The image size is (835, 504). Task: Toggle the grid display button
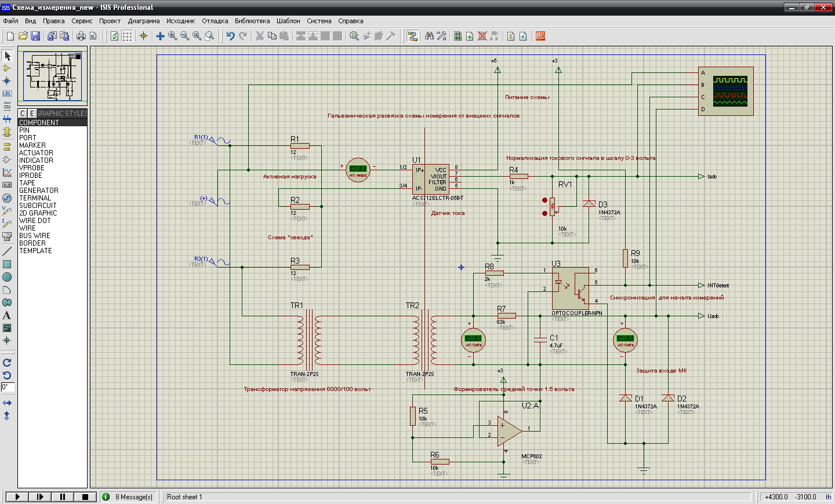127,36
